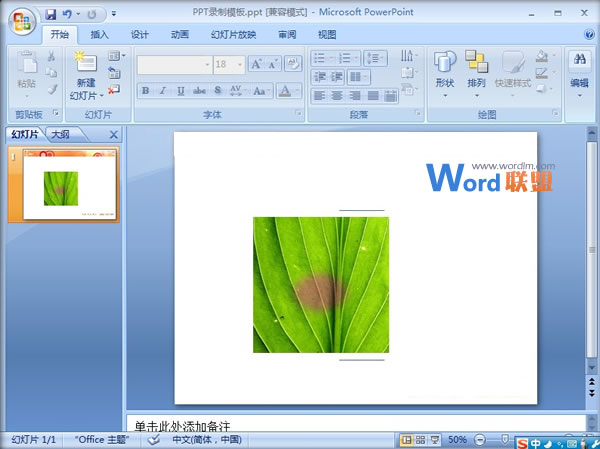Justify the text
Screen dimensions: 600x449
tap(373, 95)
